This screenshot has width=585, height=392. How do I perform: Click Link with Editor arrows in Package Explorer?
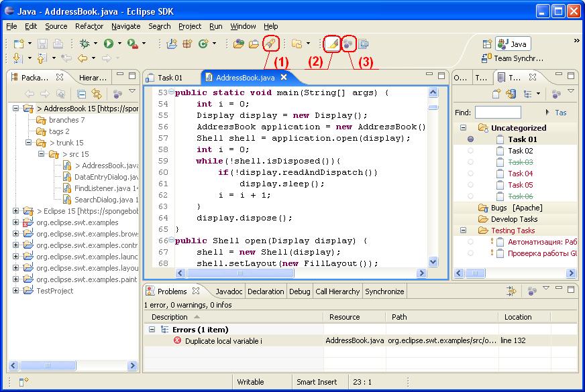tap(96, 94)
